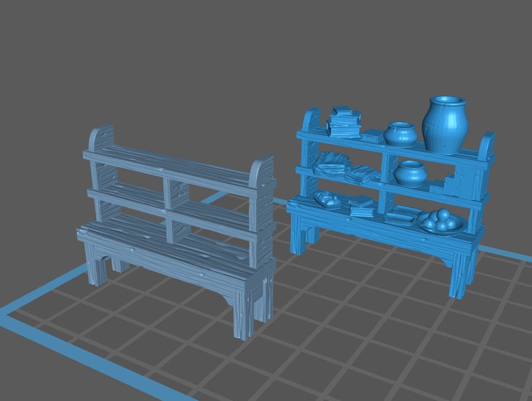This screenshot has width=532, height=401.
Task: Click the flat tray beside the fruit bowl
Action: click(x=400, y=215)
